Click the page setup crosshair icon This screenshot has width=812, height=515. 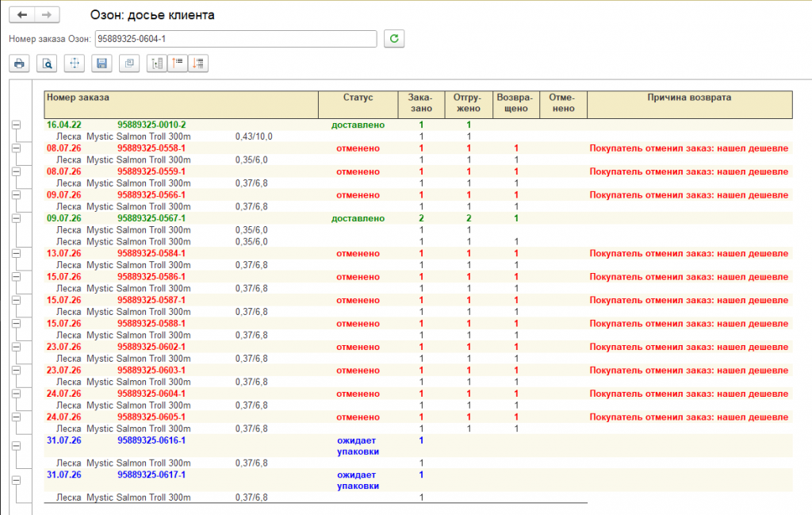point(75,63)
